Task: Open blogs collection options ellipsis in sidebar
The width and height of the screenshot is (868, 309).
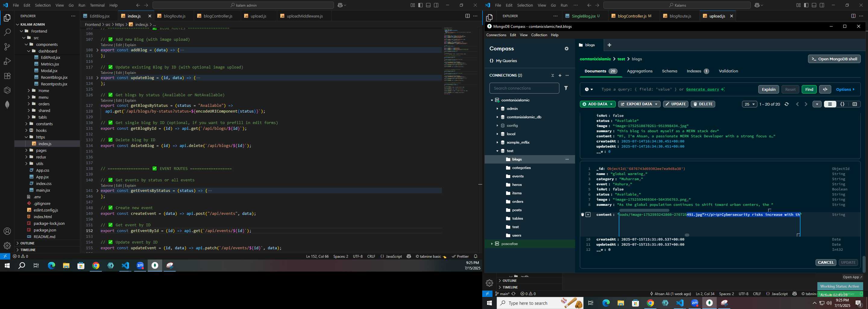Action: pos(567,159)
